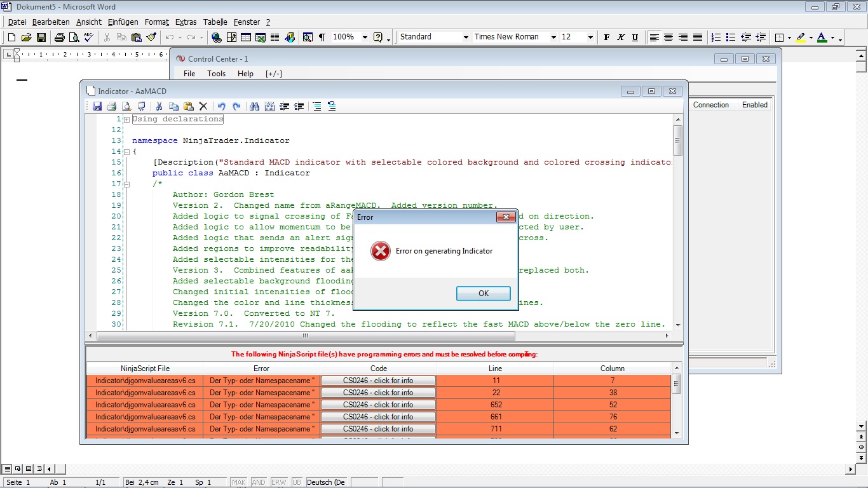
Task: Toggle underline formatting in Word
Action: pos(635,37)
